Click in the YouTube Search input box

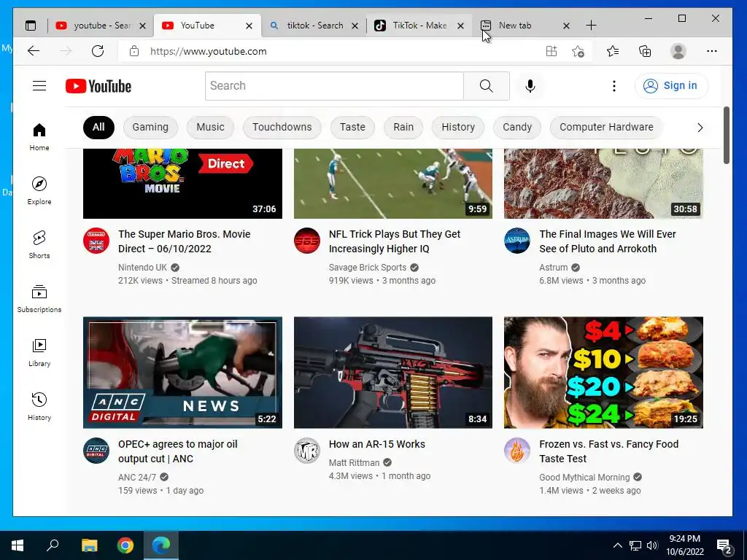[x=334, y=86]
